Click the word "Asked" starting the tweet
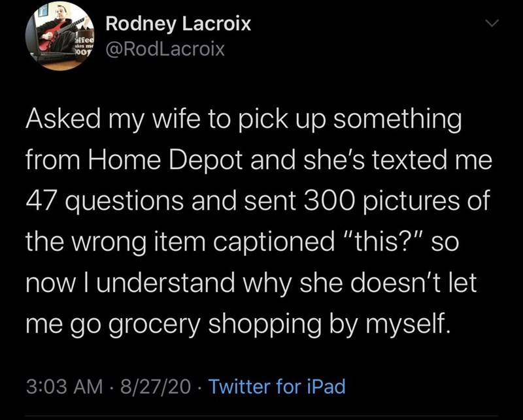 [x=63, y=120]
